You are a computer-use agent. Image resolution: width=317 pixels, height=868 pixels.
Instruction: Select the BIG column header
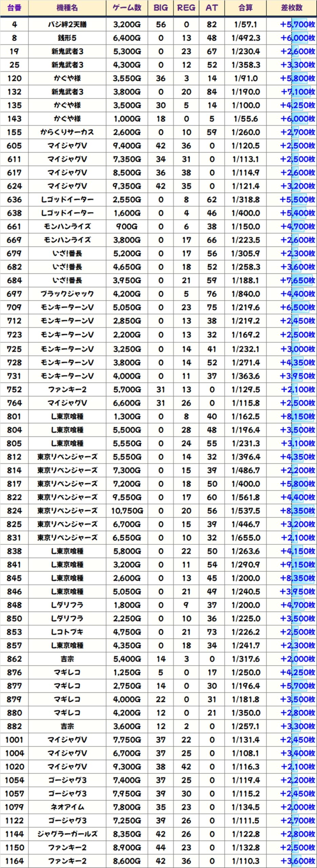click(161, 8)
